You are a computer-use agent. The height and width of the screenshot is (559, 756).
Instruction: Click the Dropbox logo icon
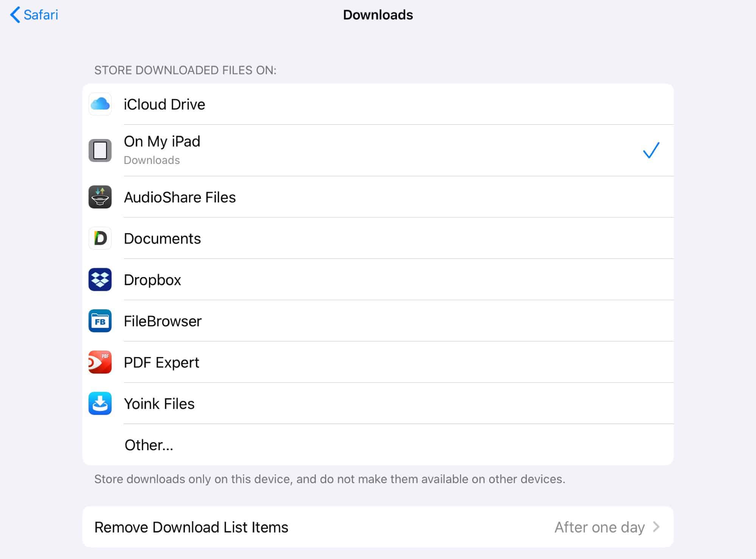[100, 279]
